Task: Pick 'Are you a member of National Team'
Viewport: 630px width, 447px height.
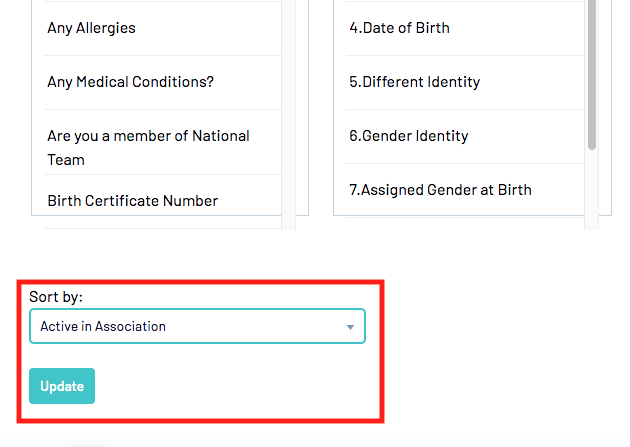Action: [x=148, y=147]
